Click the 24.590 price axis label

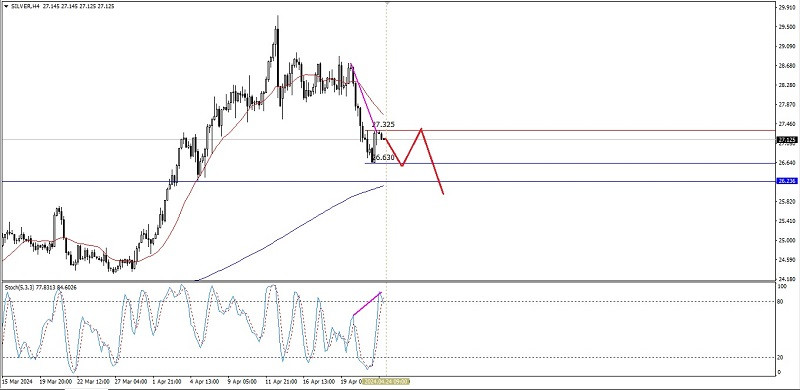pos(786,260)
